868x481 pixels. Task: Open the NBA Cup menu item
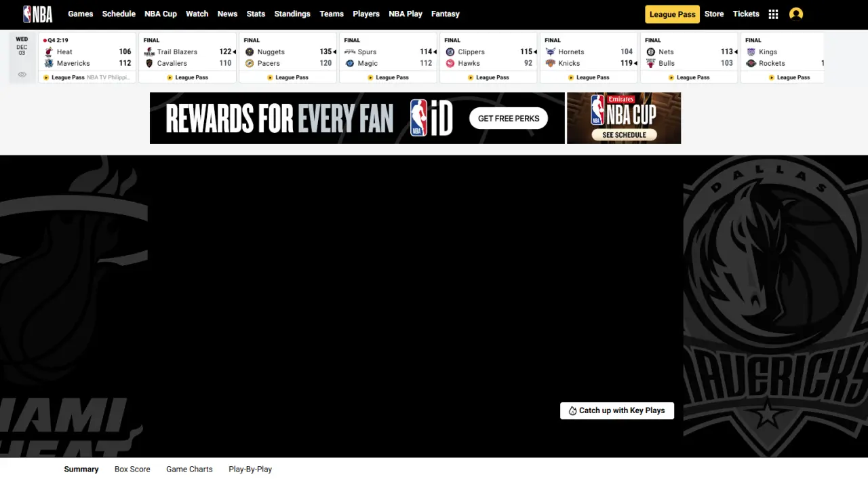pyautogui.click(x=161, y=14)
